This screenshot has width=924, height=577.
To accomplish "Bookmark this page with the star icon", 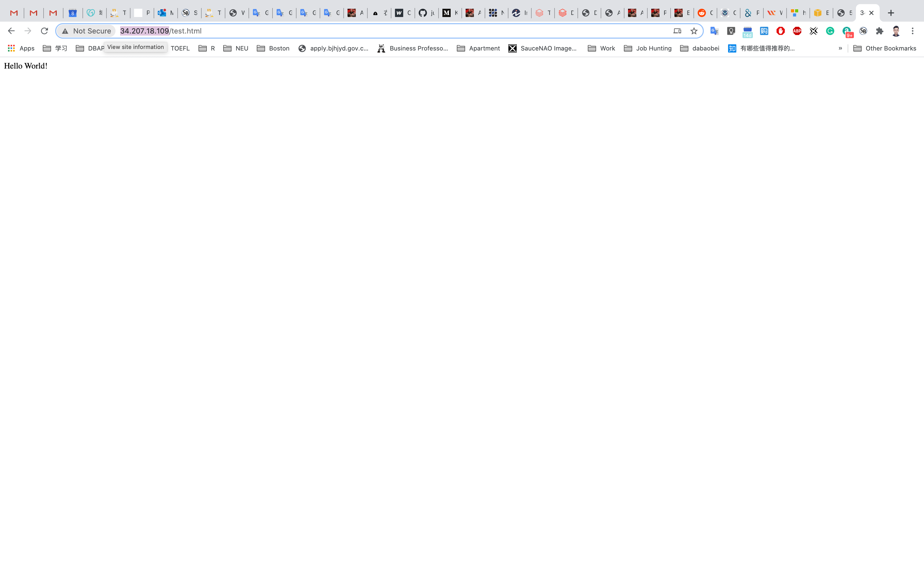I will tap(694, 31).
